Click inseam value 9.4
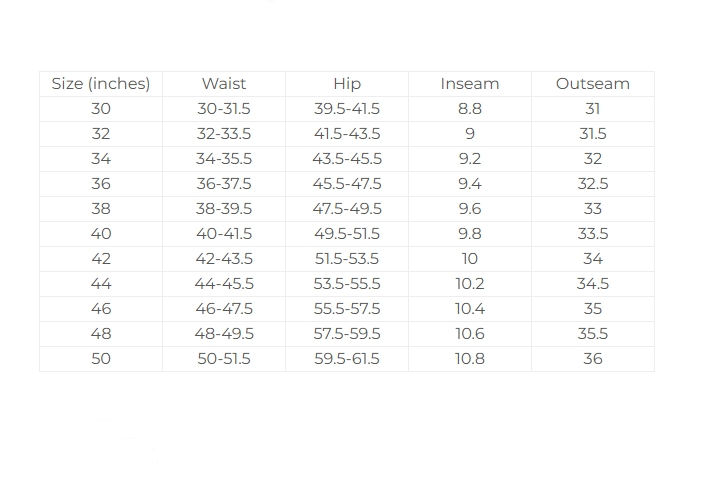 click(x=470, y=184)
